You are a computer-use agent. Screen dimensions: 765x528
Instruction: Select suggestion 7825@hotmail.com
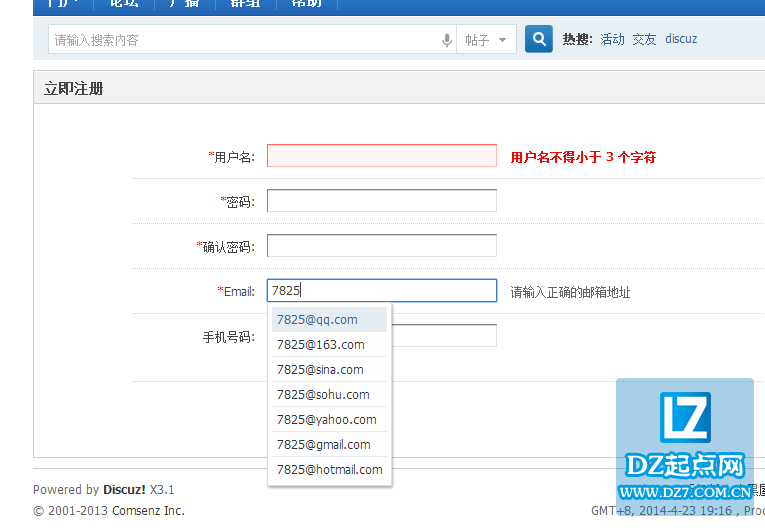click(329, 469)
